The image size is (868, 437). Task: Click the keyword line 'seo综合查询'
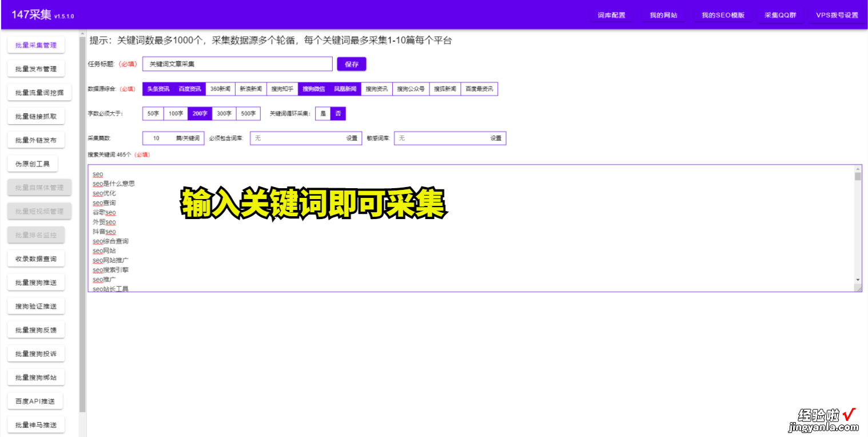tap(110, 241)
